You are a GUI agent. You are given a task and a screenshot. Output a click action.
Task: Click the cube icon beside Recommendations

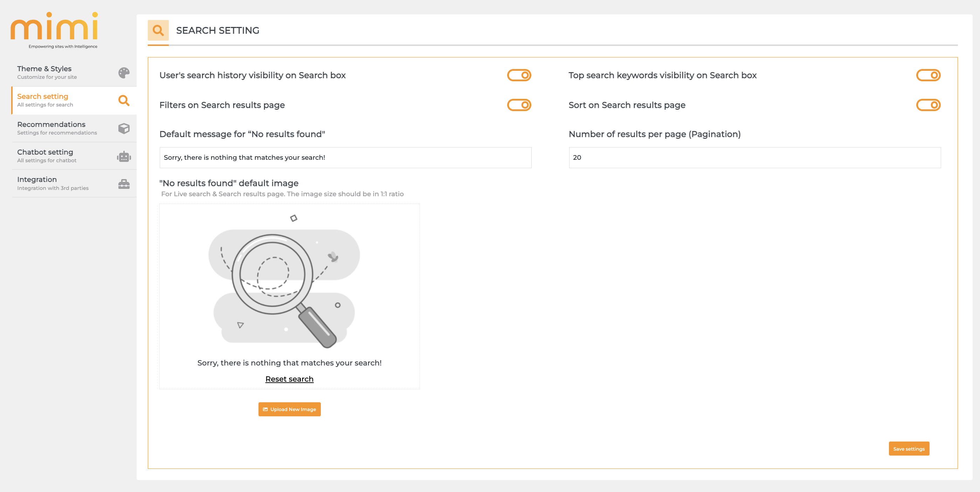click(124, 128)
